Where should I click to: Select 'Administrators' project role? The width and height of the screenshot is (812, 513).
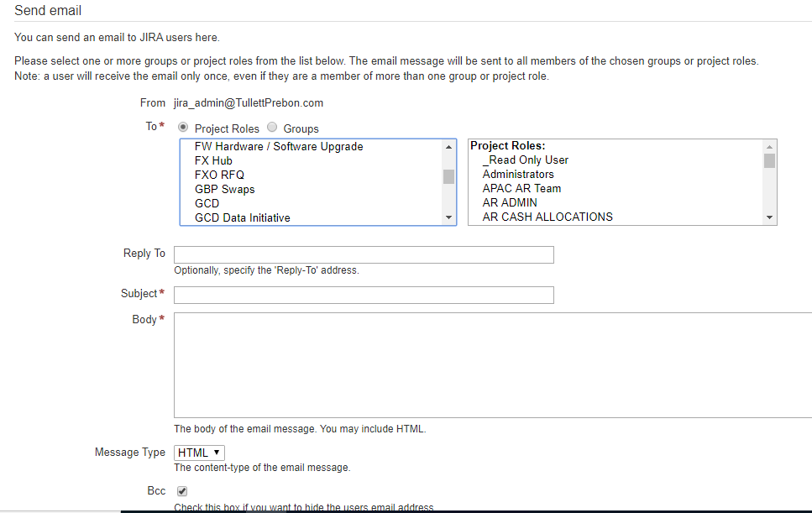(x=519, y=174)
